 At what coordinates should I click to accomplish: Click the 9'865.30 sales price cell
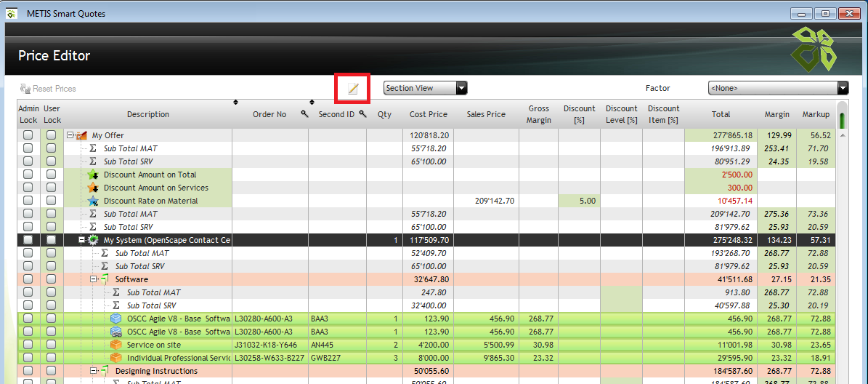click(x=486, y=358)
